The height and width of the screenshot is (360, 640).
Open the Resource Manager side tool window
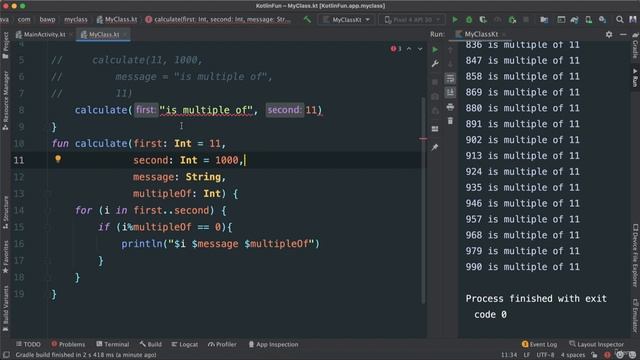tap(5, 100)
